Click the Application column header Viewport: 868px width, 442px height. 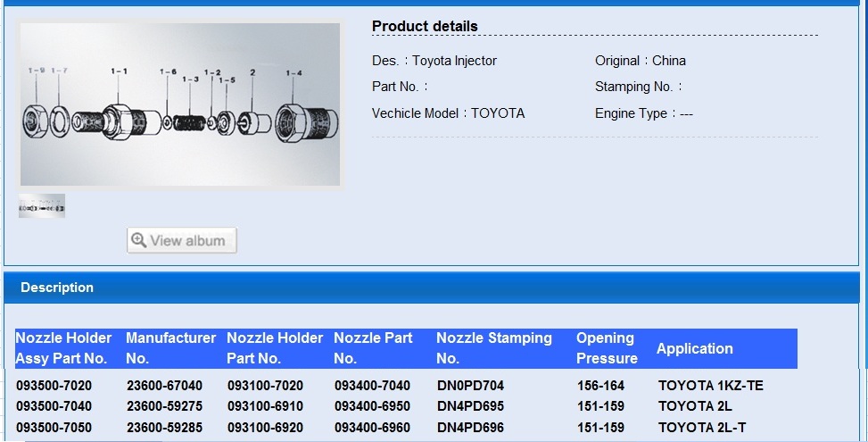(x=694, y=348)
